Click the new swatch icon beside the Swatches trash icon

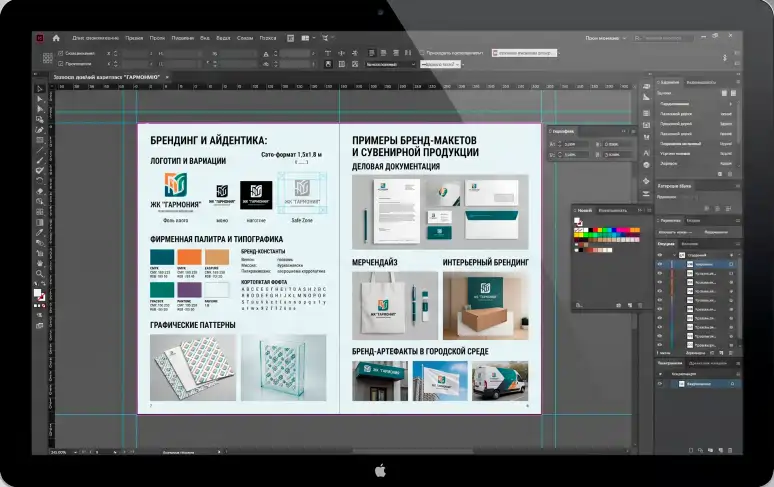[x=630, y=305]
